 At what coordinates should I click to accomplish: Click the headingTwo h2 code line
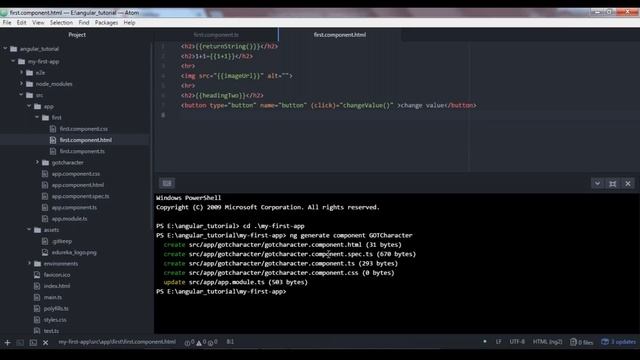click(x=222, y=96)
